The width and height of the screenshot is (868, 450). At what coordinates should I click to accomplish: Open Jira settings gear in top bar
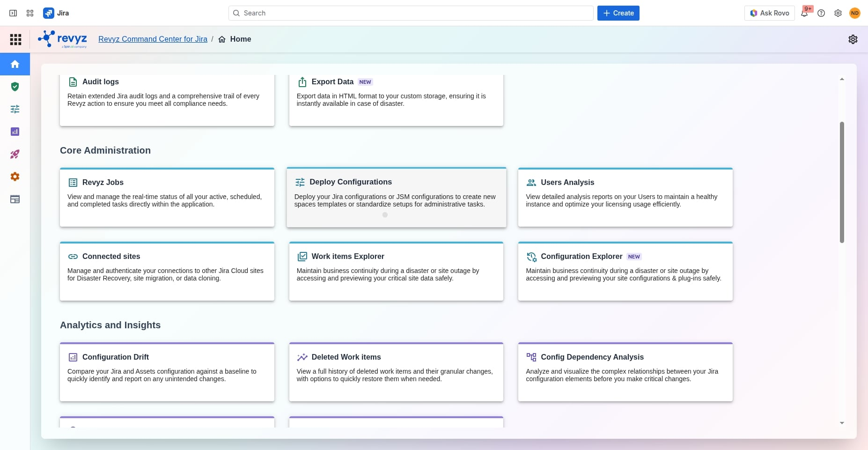pyautogui.click(x=838, y=13)
